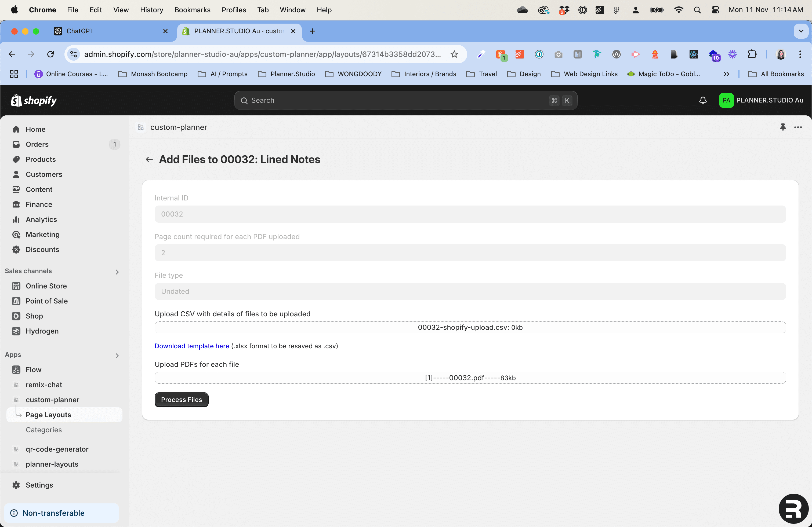
Task: Open the Discounts section
Action: tap(42, 249)
